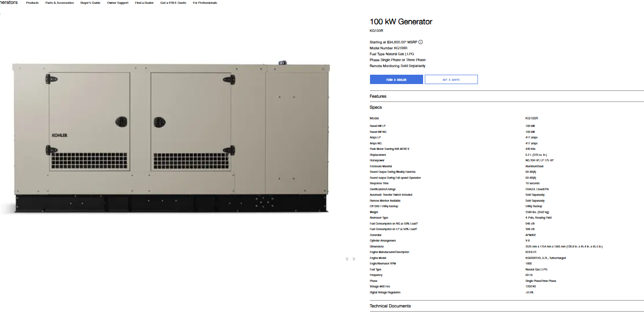Go to previous product image arrow
Viewport: 644px width, 315px height.
tap(347, 259)
